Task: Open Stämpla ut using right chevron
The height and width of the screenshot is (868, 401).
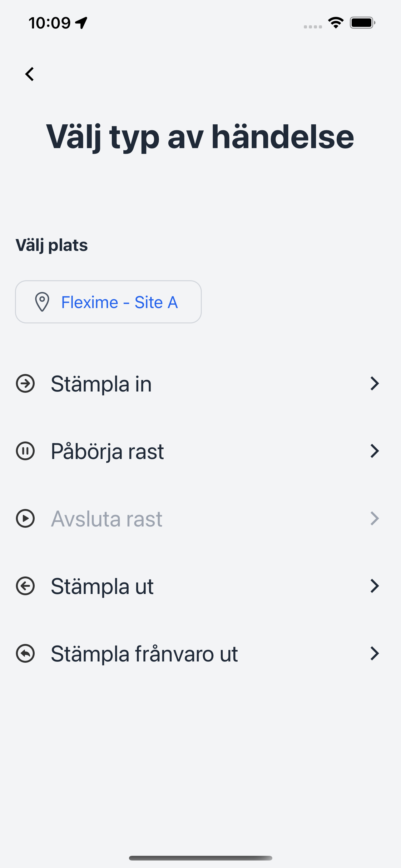Action: point(375,586)
